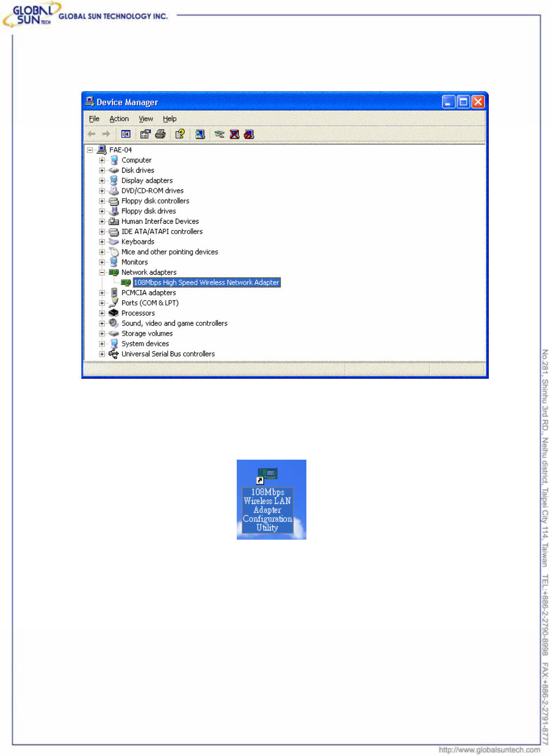Select the Storage volumes label
The width and height of the screenshot is (551, 756).
pyautogui.click(x=147, y=334)
